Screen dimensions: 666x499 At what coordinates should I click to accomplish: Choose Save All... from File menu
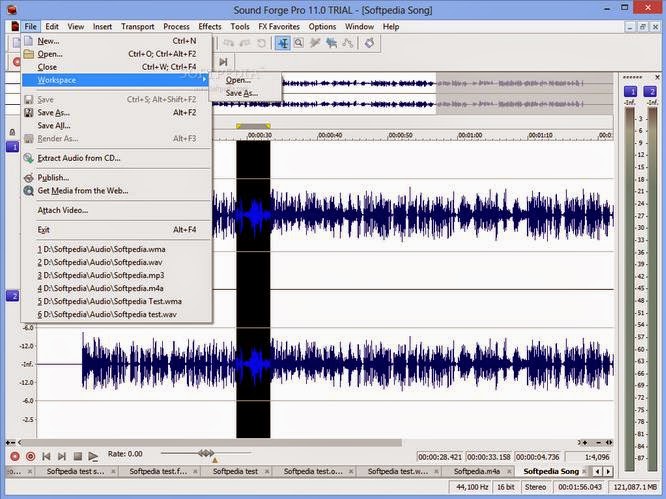click(x=116, y=126)
